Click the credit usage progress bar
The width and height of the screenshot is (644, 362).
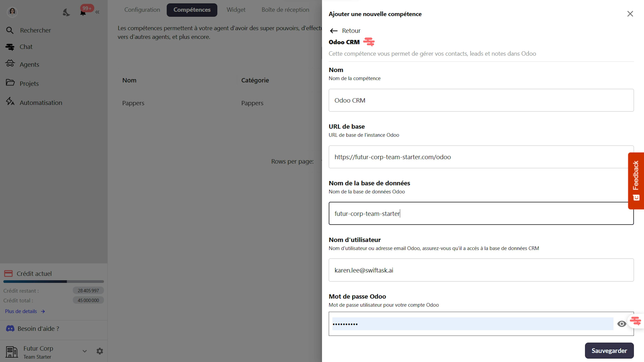53,282
